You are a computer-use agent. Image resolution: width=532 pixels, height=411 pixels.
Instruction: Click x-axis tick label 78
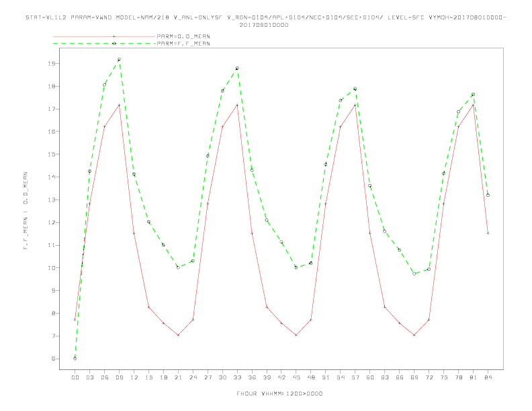458,377
